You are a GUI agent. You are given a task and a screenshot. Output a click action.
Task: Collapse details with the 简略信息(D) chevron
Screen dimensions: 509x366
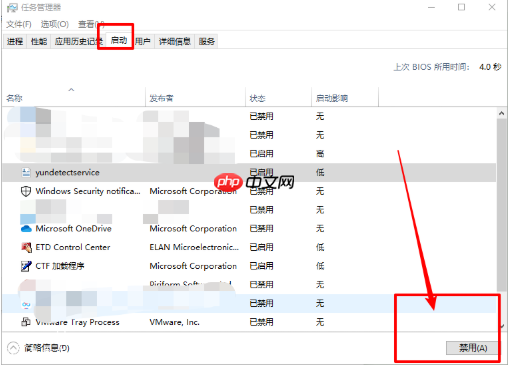(13, 348)
